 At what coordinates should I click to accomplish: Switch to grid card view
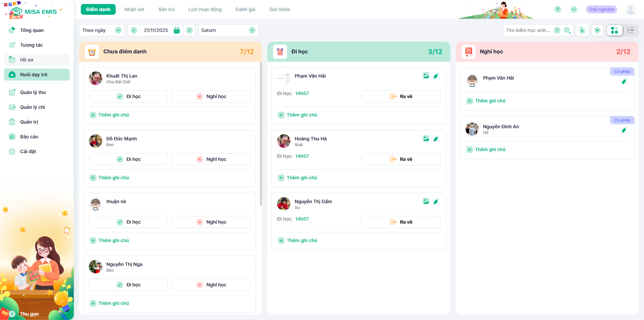(x=614, y=30)
